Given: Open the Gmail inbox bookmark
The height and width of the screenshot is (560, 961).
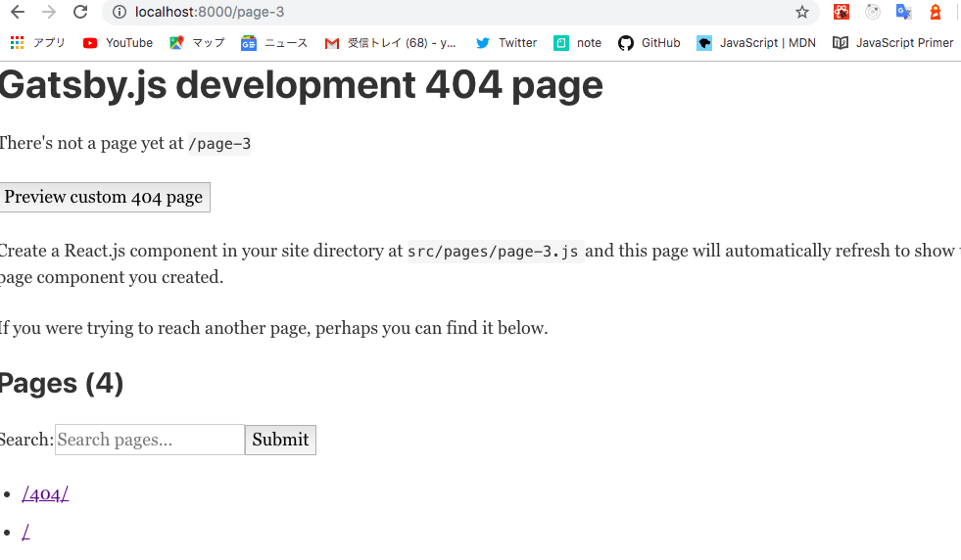Looking at the screenshot, I should pyautogui.click(x=391, y=43).
